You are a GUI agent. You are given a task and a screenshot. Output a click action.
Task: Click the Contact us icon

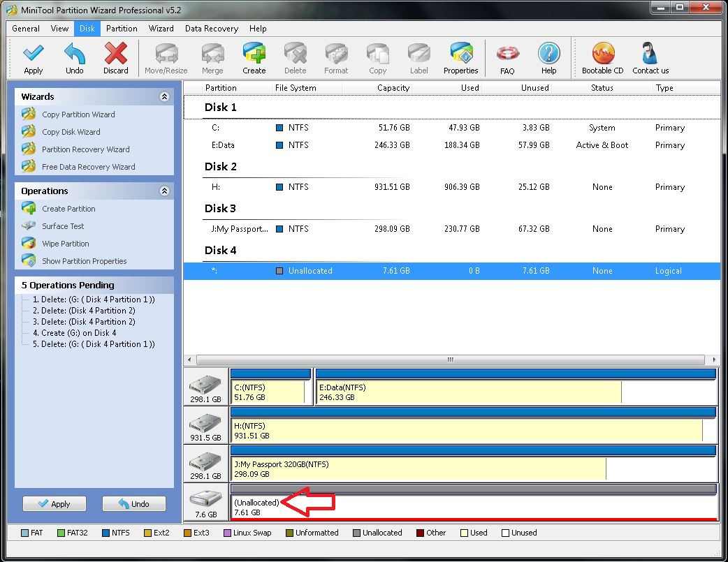pyautogui.click(x=650, y=53)
